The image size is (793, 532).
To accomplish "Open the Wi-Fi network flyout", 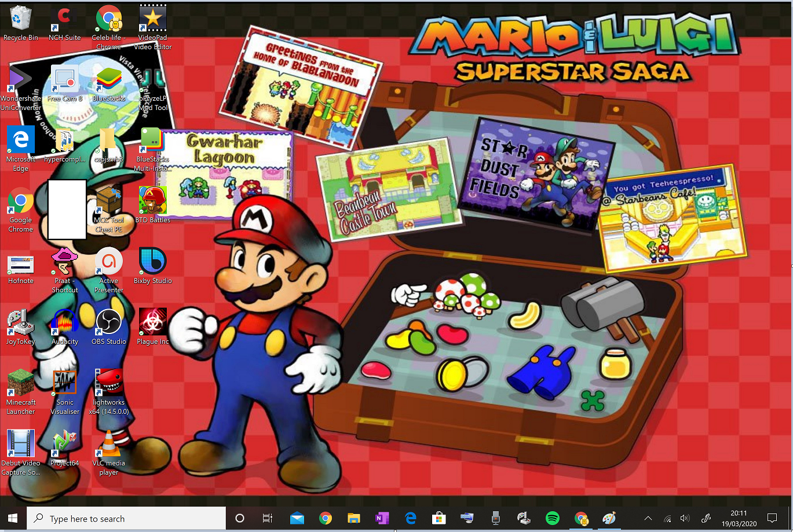I will coord(667,519).
